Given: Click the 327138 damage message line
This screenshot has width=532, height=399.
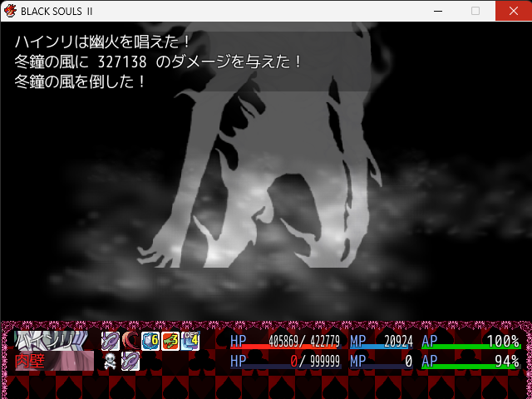Looking at the screenshot, I should 158,62.
